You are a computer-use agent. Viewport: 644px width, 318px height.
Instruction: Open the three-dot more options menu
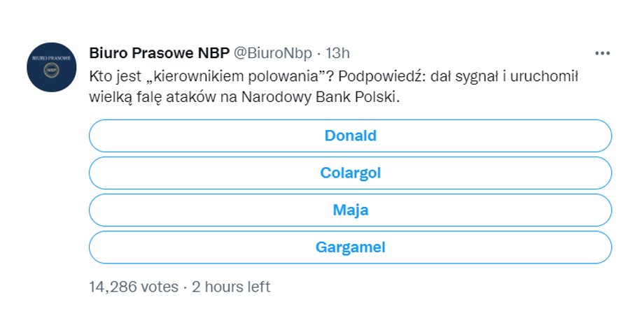[602, 53]
